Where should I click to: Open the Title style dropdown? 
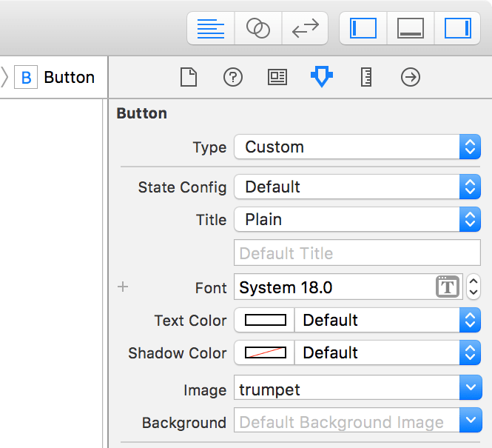pyautogui.click(x=357, y=220)
